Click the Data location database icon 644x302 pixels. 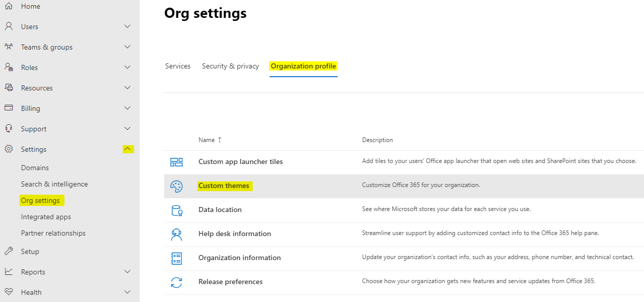[176, 210]
